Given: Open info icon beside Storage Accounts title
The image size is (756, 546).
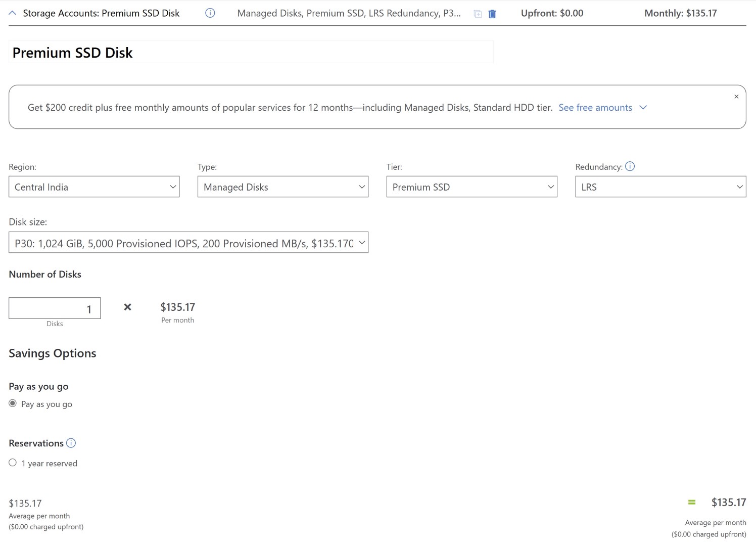Looking at the screenshot, I should [210, 13].
